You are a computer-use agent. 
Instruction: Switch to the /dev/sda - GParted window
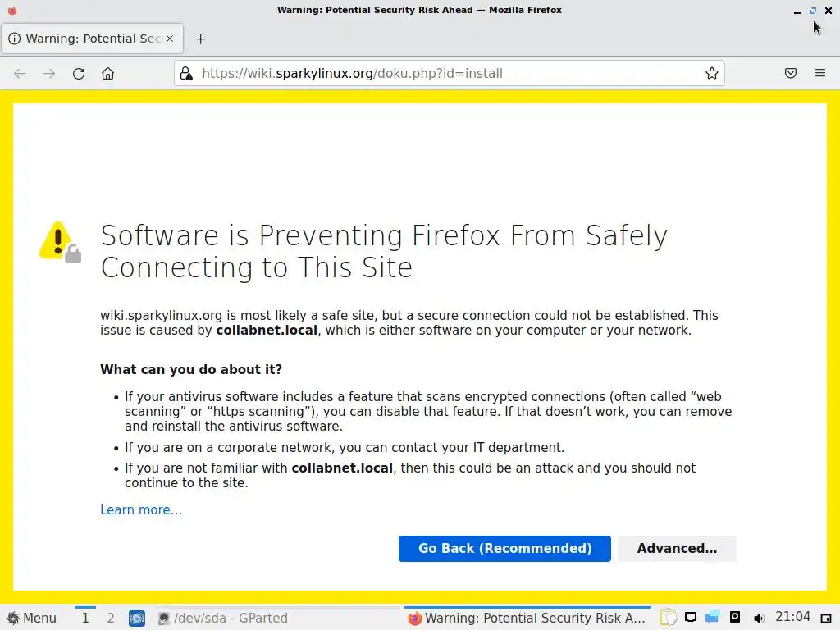(221, 619)
